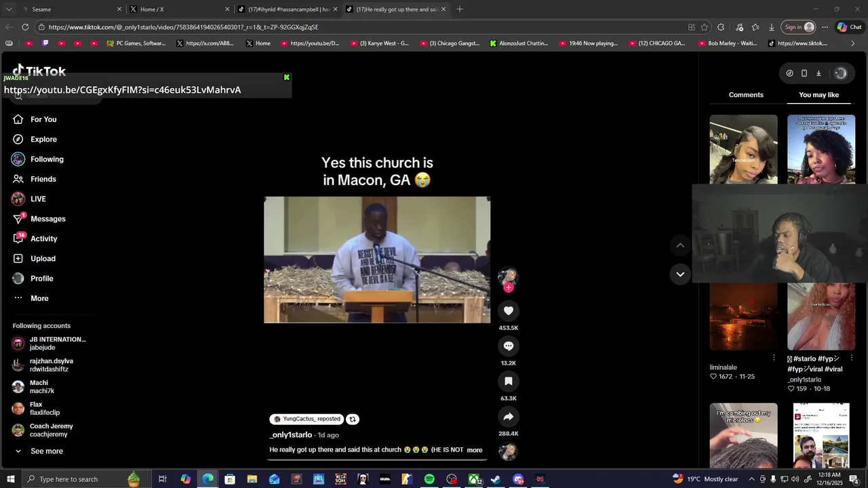Open JB INTERNATION... jabejude account

tap(50, 344)
